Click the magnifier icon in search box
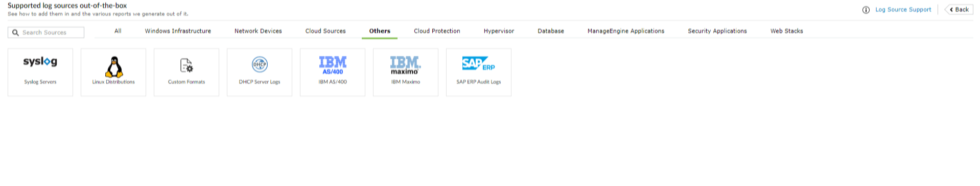980x186 pixels. click(x=15, y=33)
